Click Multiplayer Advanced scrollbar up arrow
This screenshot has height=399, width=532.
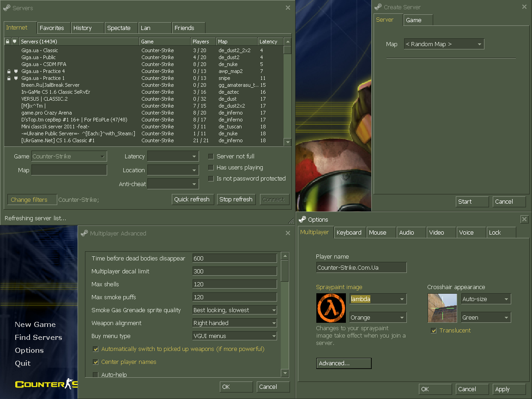tap(285, 255)
